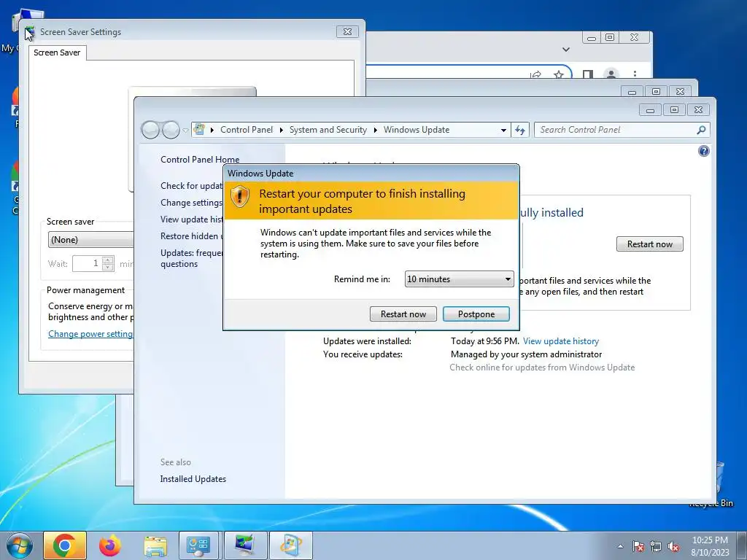Image resolution: width=747 pixels, height=560 pixels.
Task: Open the Personalization taskbar window icon
Action: click(244, 545)
